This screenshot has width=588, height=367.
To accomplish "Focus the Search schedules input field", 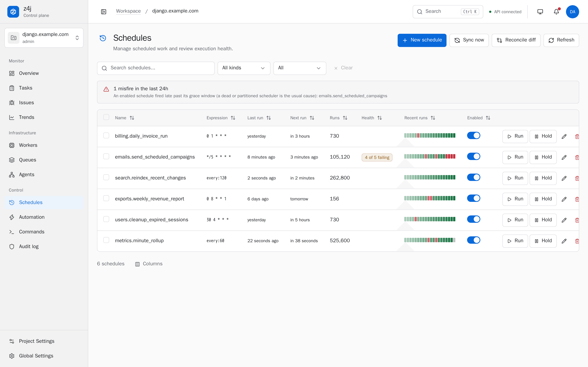I will pyautogui.click(x=156, y=68).
